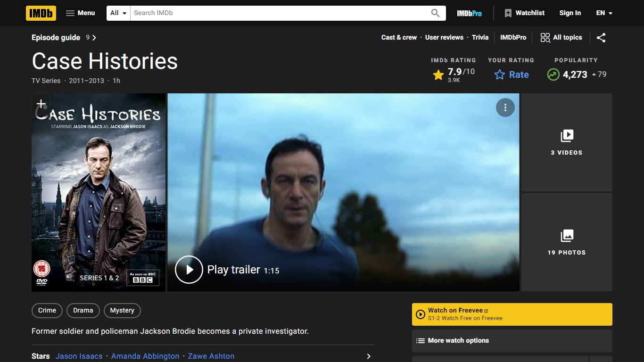
Task: Open More watch options
Action: coord(512,340)
